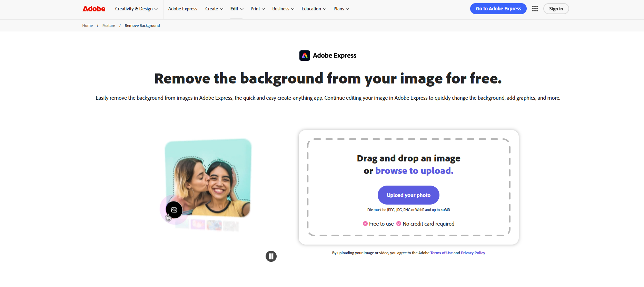Open the apps grid launcher icon
Viewport: 644px width, 287px height.
(x=535, y=9)
